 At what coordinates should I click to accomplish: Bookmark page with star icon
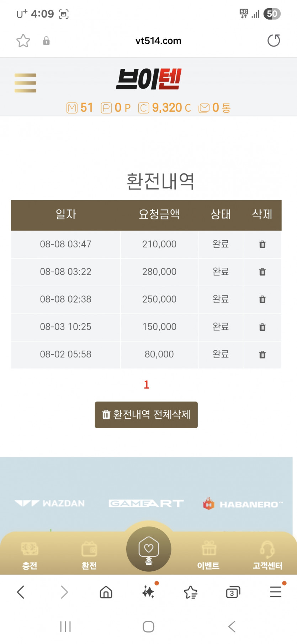click(23, 41)
